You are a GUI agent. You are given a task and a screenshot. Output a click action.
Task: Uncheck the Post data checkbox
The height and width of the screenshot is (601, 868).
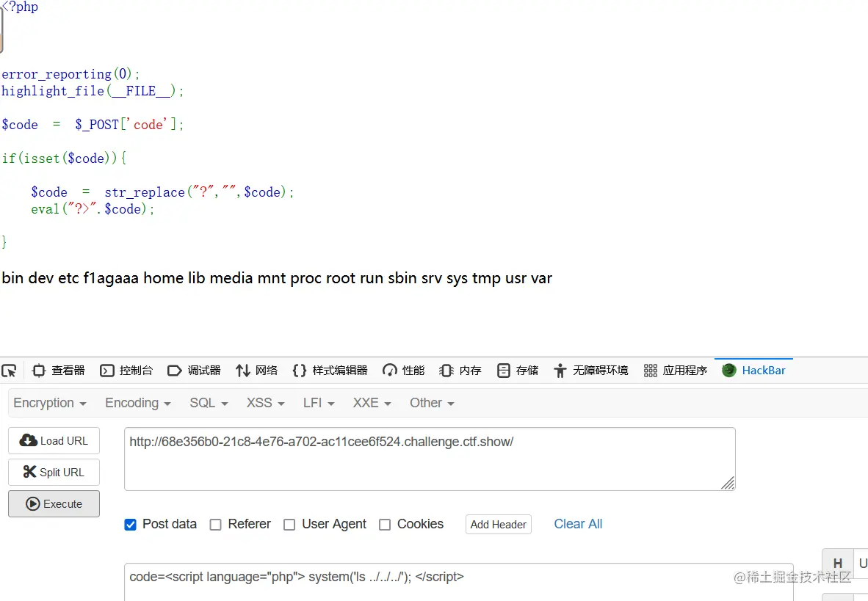tap(130, 525)
